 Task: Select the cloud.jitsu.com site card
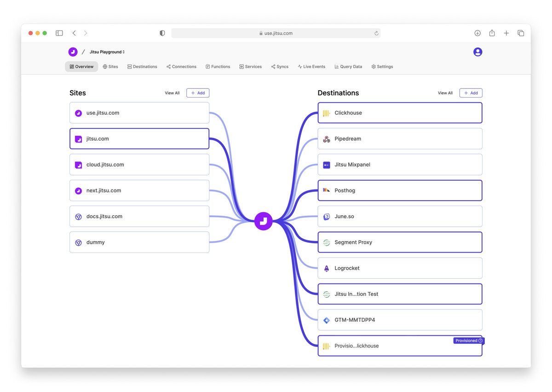(x=139, y=165)
